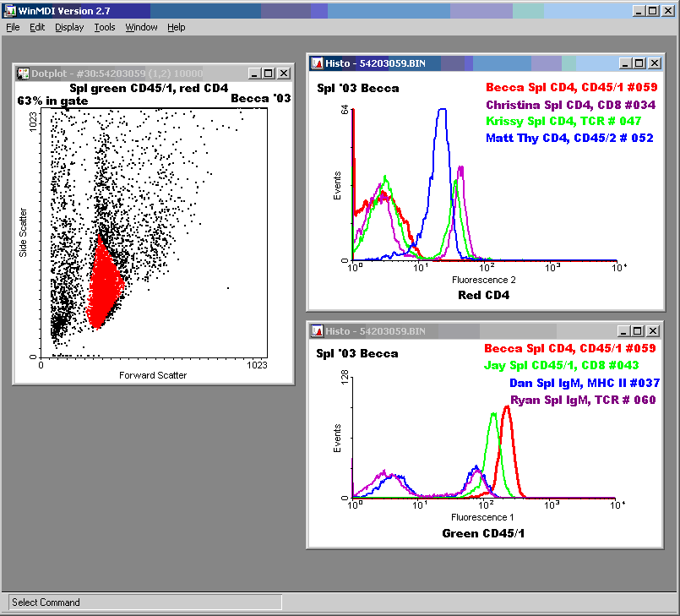Screen dimensions: 680x616
Task: Maximize the Green CD45/1 histogram window
Action: tap(639, 331)
